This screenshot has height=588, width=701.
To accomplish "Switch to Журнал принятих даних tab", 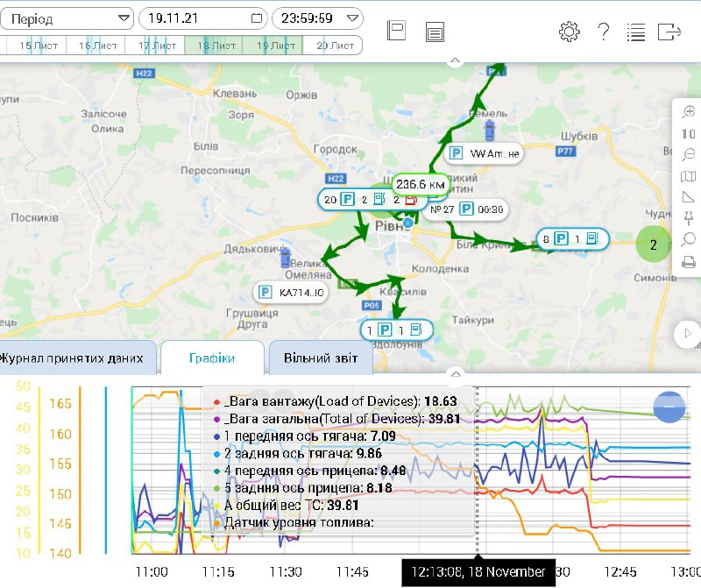I will tap(77, 358).
